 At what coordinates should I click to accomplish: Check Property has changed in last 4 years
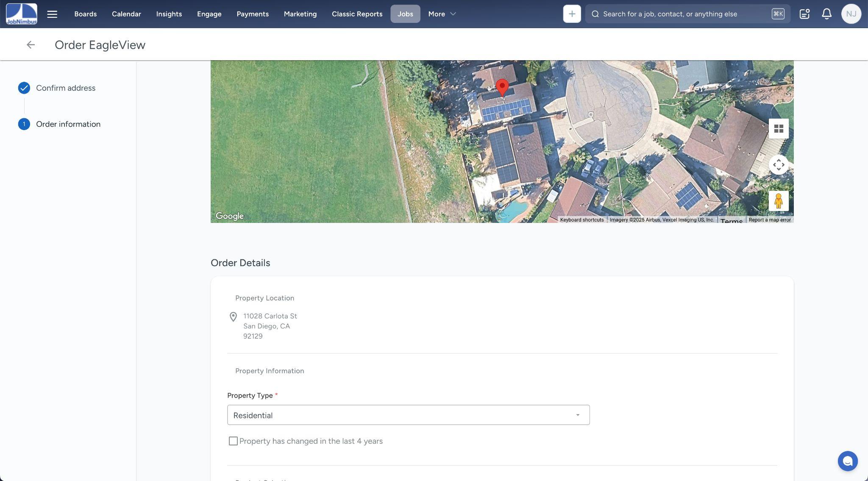pyautogui.click(x=233, y=441)
